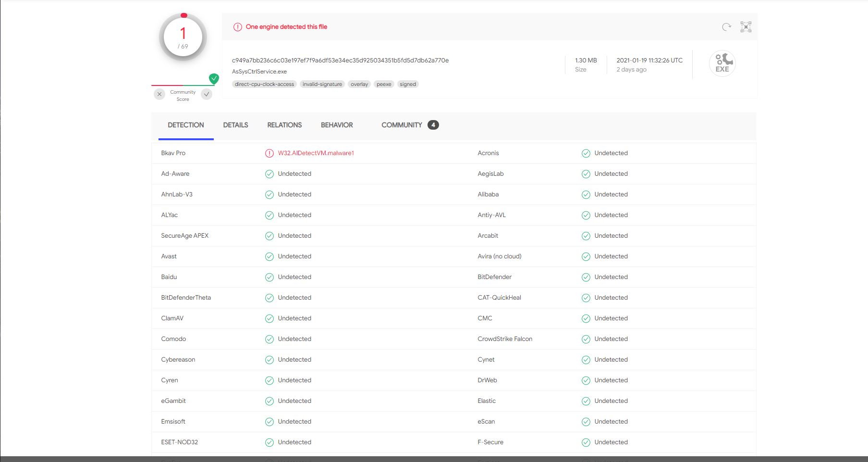
Task: Click the reanalyze file refresh icon
Action: pos(726,27)
